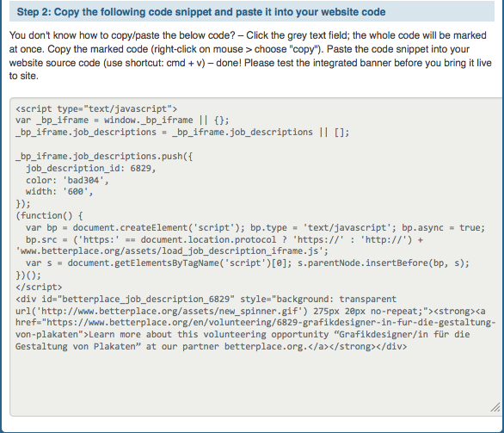This screenshot has width=504, height=433.
Task: Click the "width: '600'" code line
Action: [59, 192]
